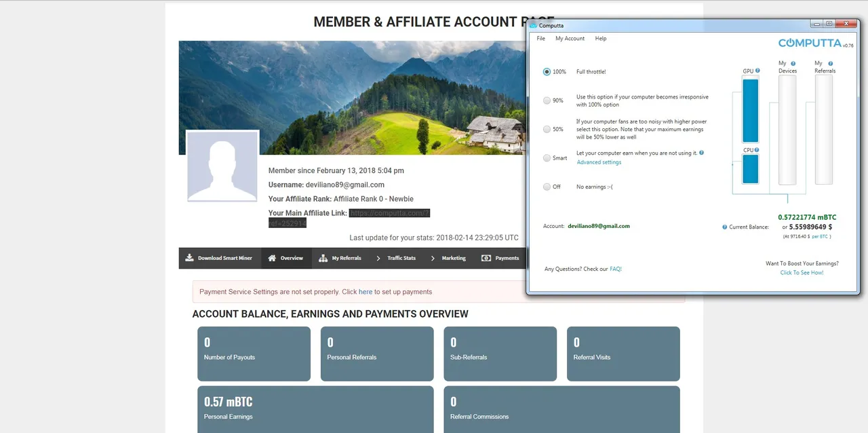The height and width of the screenshot is (433, 868).
Task: Click the help icon next to Current Balance
Action: coord(725,227)
